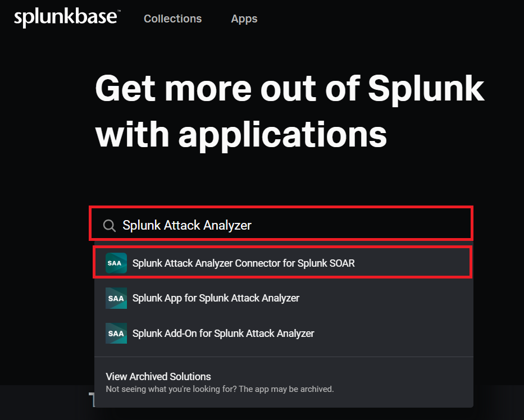Click blank area right of Add-On suggestion row
This screenshot has height=420, width=524.
pos(404,333)
